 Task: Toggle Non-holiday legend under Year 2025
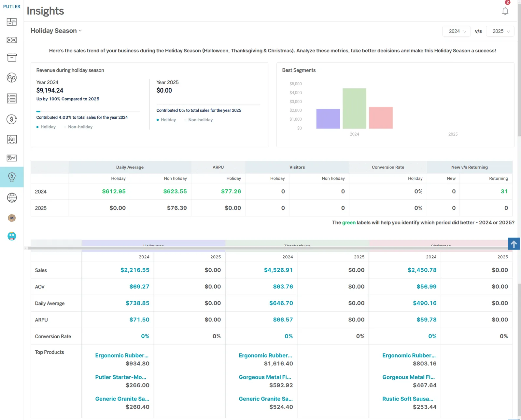pos(198,120)
